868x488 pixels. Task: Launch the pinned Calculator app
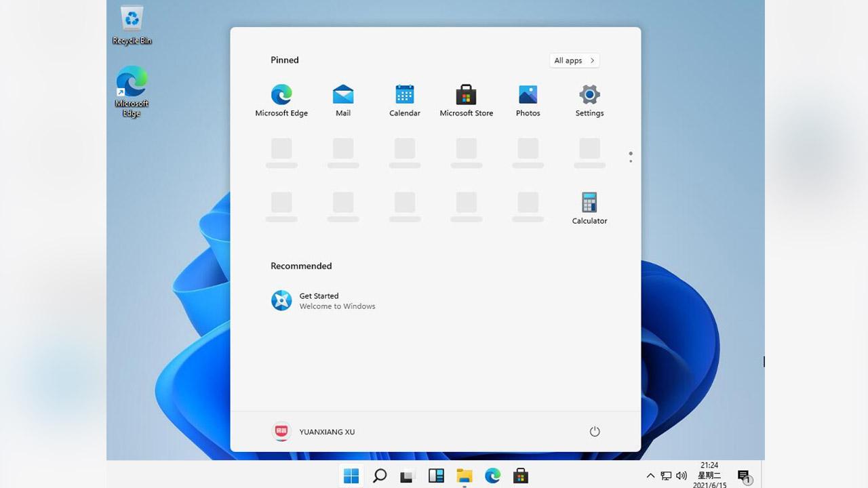(x=589, y=208)
